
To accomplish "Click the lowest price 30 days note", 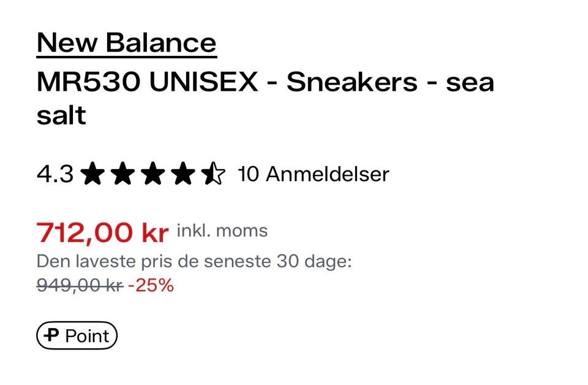I will click(x=194, y=261).
